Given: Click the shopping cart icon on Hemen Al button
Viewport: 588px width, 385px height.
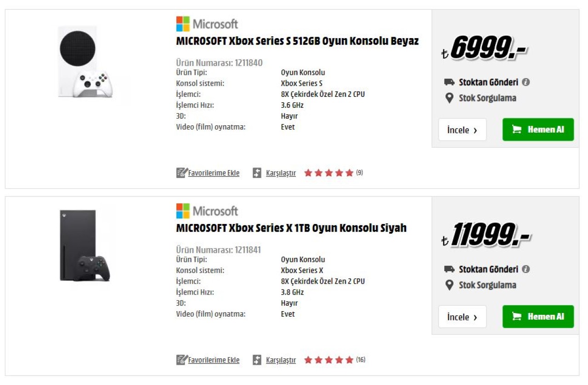Looking at the screenshot, I should (x=518, y=129).
